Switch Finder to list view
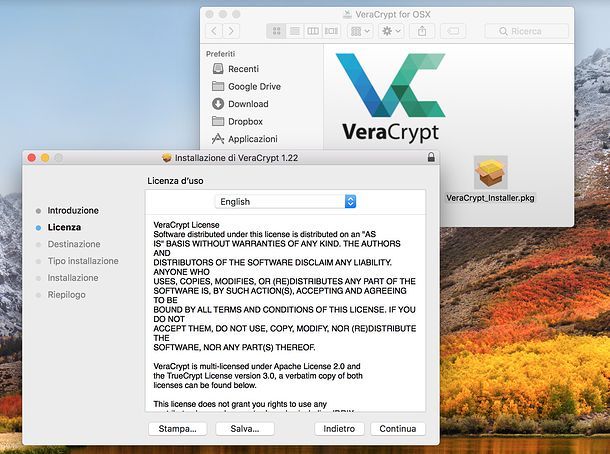This screenshot has width=610, height=454. pyautogui.click(x=294, y=31)
